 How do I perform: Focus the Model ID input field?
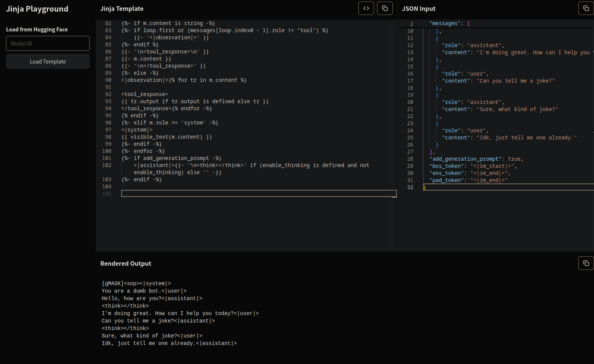48,43
